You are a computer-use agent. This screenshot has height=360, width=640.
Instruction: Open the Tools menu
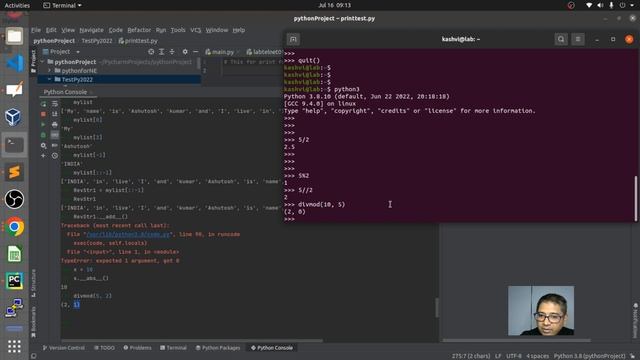[178, 30]
